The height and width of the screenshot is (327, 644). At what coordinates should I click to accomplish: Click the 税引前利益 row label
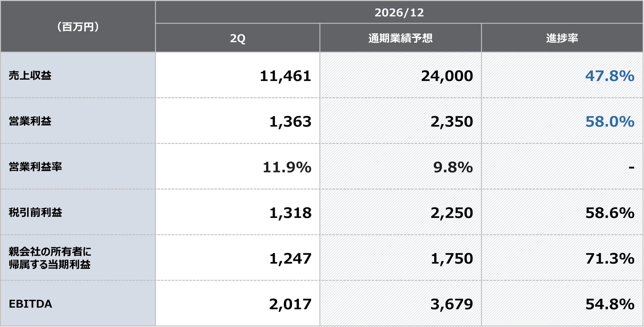(x=35, y=213)
